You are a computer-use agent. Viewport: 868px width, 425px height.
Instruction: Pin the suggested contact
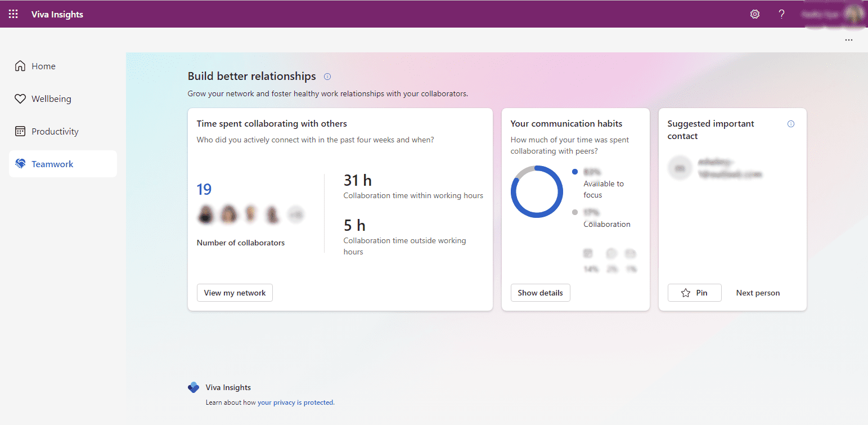pos(694,293)
